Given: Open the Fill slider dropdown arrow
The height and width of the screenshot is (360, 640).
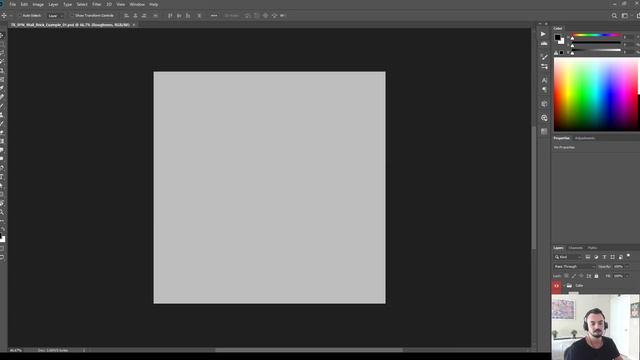Looking at the screenshot, I should [627, 276].
